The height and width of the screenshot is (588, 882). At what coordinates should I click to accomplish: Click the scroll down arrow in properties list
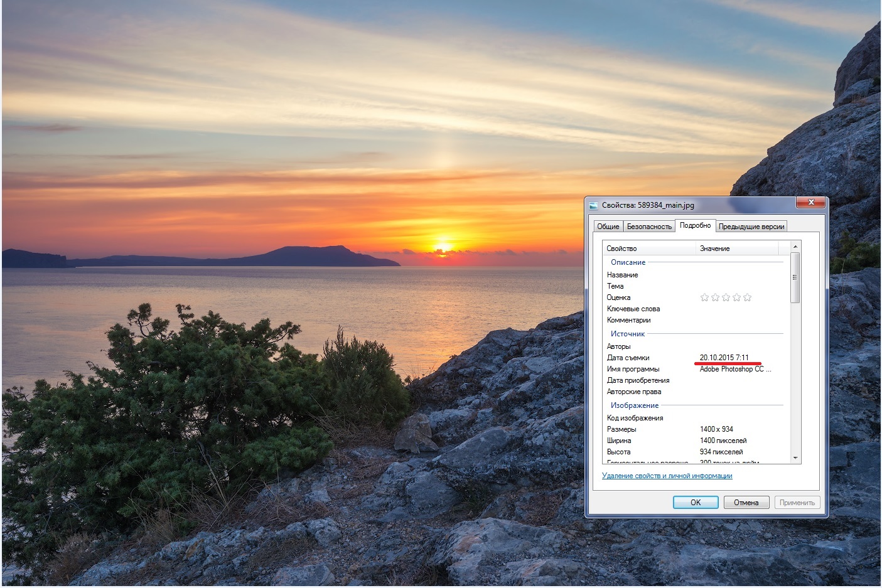click(795, 458)
